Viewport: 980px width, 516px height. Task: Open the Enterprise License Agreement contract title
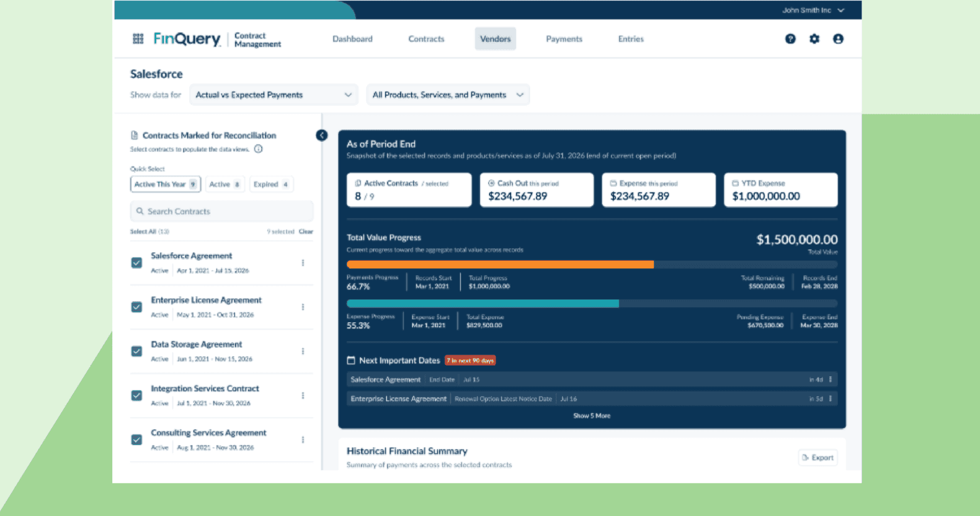coord(206,300)
